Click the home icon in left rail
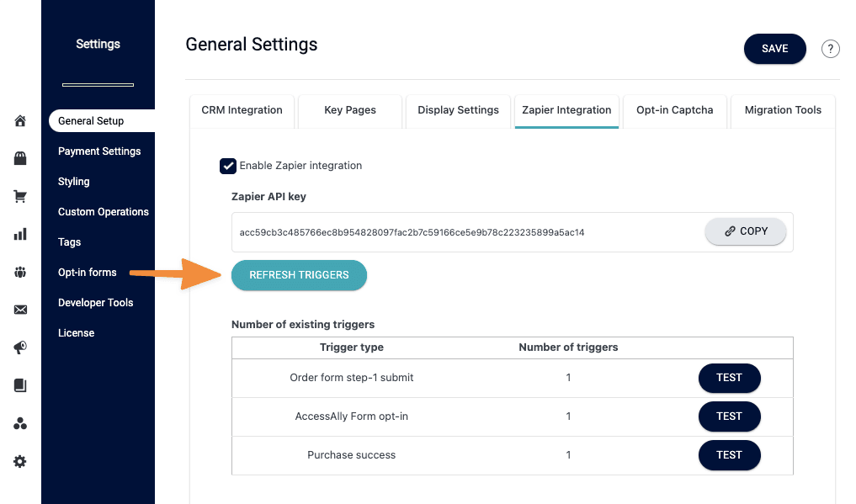This screenshot has width=856, height=504. click(x=20, y=121)
